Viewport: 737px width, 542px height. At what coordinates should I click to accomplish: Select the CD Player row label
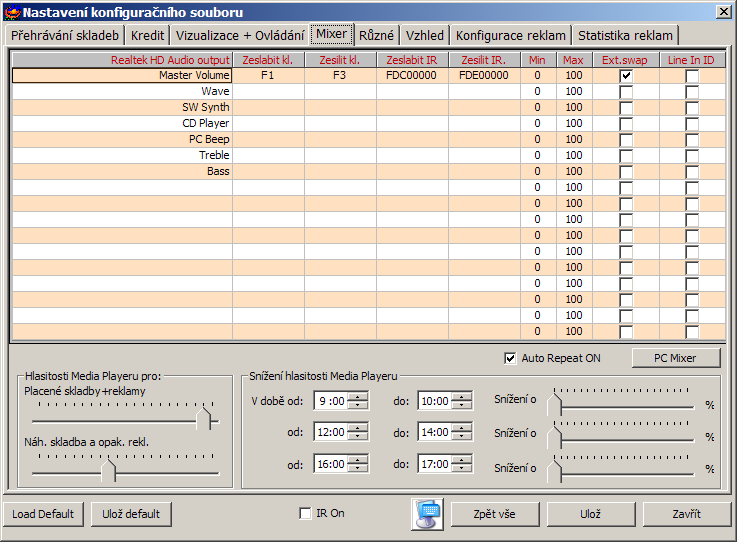[x=122, y=123]
